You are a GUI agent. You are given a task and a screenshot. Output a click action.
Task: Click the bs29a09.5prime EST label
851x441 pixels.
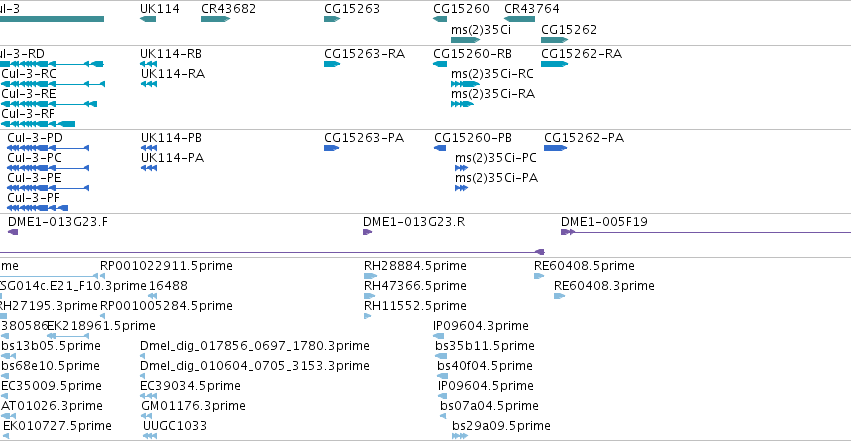(501, 426)
